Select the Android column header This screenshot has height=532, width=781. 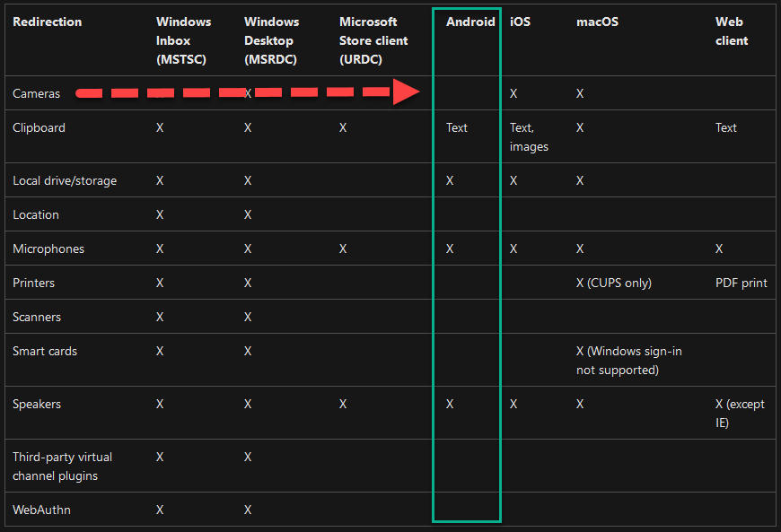click(x=470, y=22)
